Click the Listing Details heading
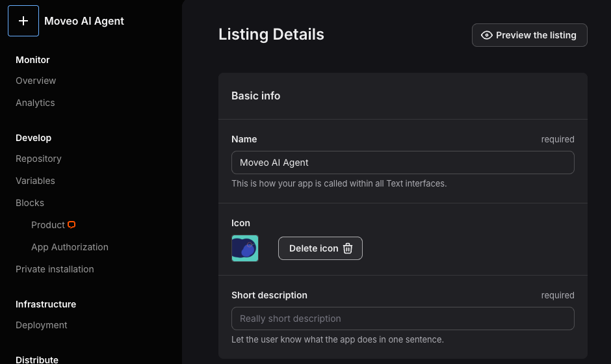 [271, 34]
